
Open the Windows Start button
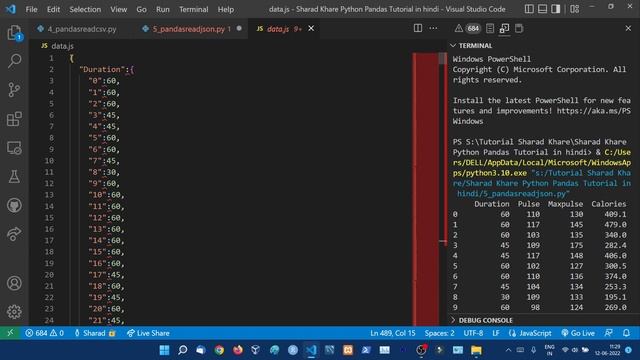(164, 350)
